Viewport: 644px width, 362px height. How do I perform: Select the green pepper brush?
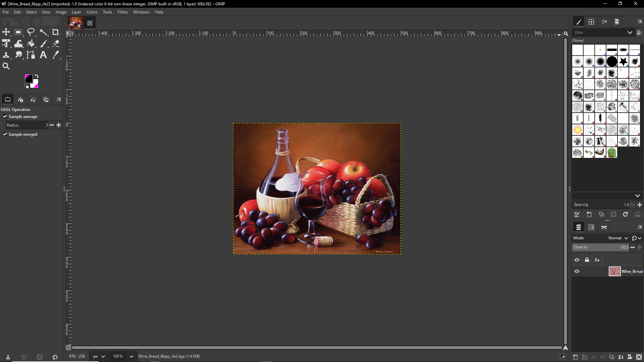pyautogui.click(x=612, y=153)
